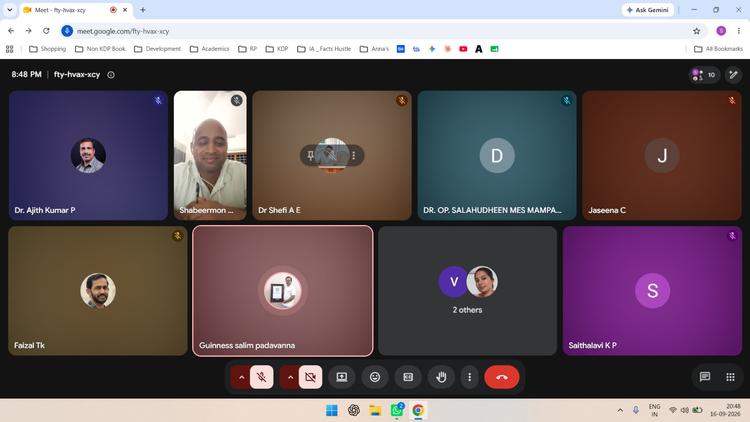Open the IA _ Facts Hustle bookmarks folder
Image resolution: width=750 pixels, height=422 pixels.
click(x=324, y=49)
